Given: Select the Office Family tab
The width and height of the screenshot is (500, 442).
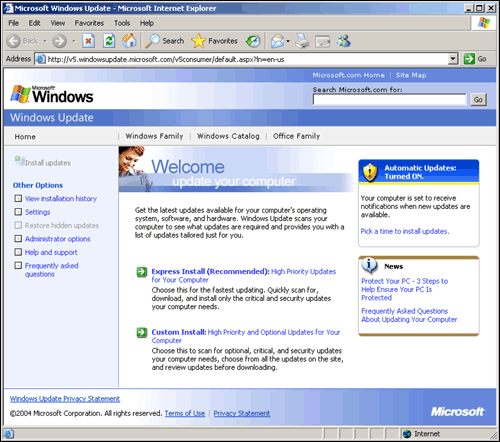Looking at the screenshot, I should [297, 136].
